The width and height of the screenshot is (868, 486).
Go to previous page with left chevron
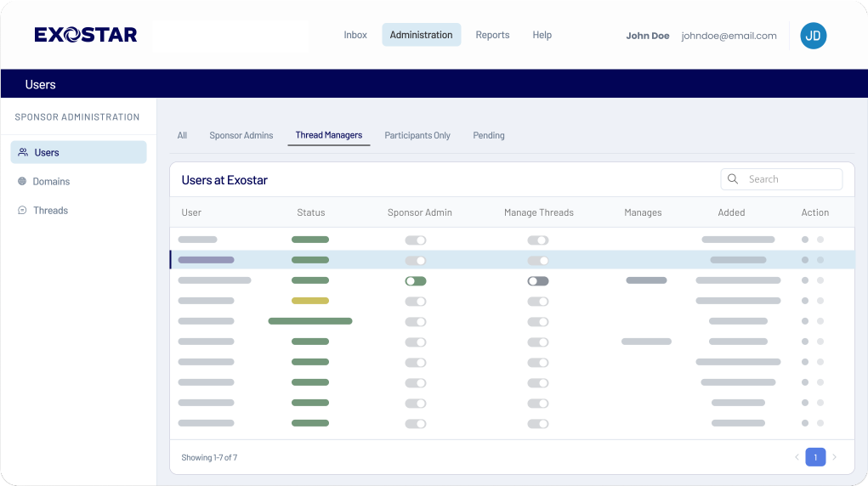point(797,457)
